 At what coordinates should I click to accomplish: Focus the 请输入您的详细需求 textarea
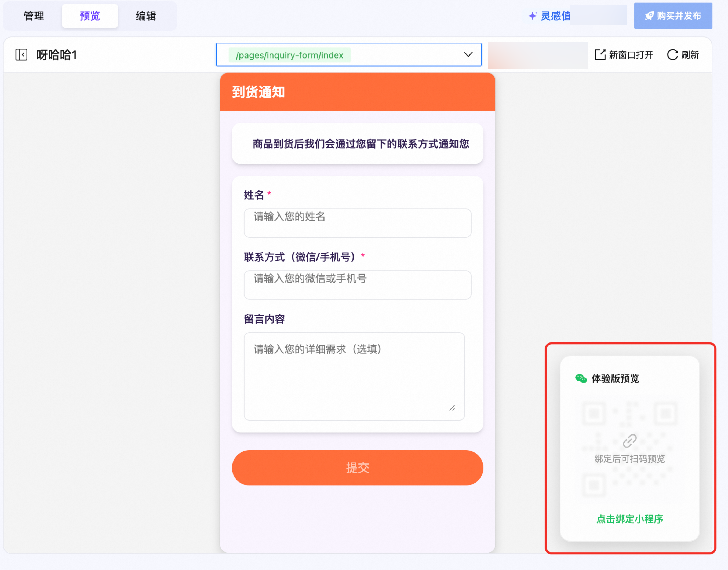pos(354,376)
